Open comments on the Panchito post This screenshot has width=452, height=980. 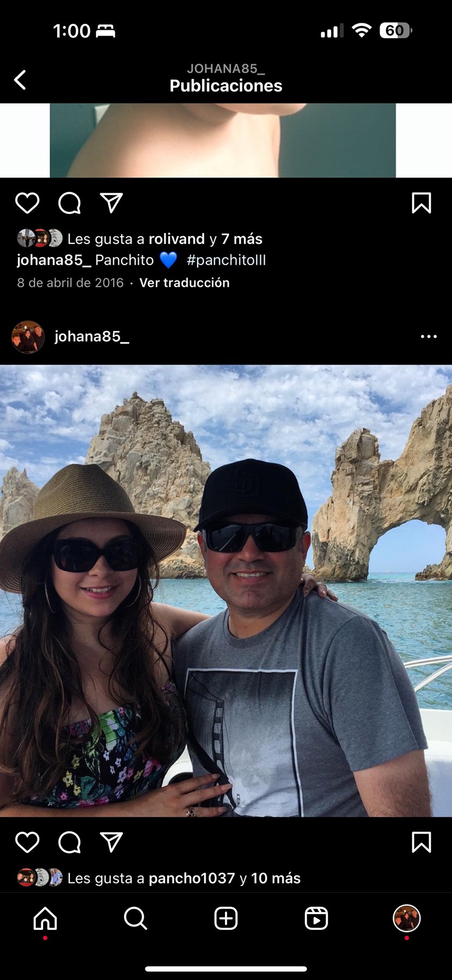pos(70,203)
